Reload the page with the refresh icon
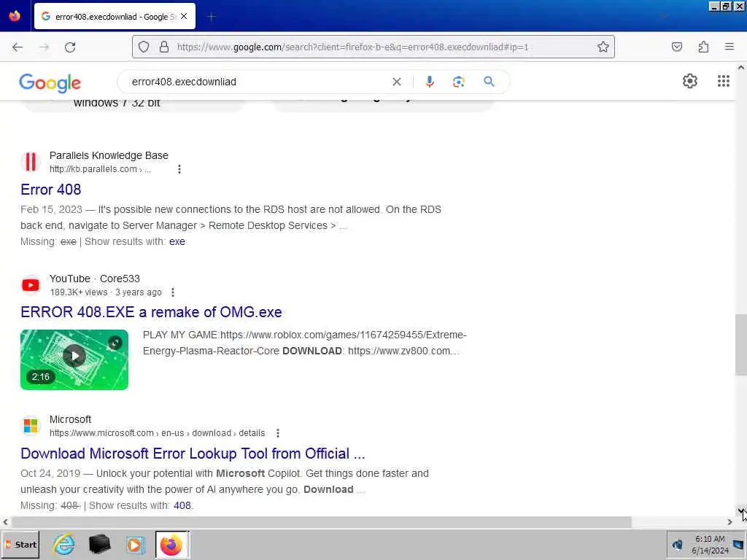This screenshot has height=560, width=747. tap(70, 47)
